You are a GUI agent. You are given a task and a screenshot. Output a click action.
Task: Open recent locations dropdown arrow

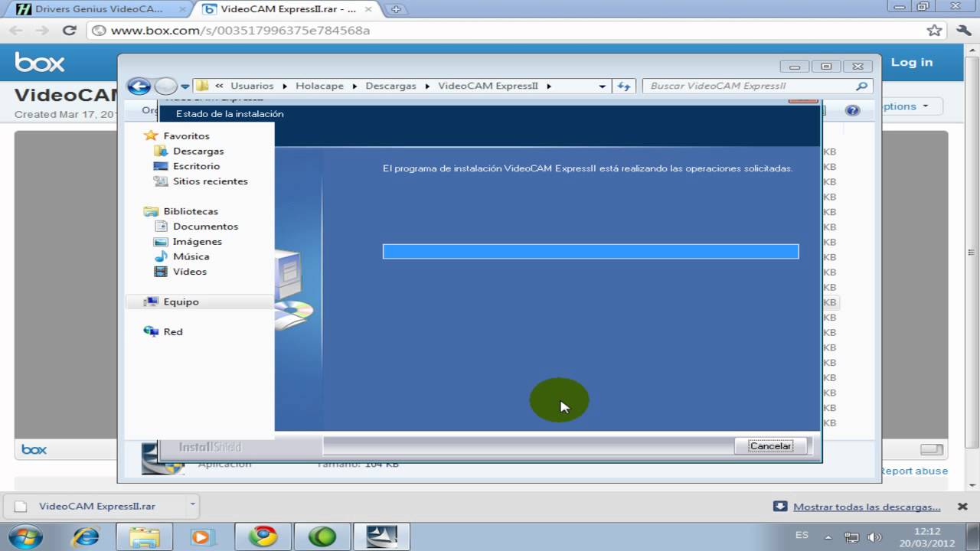point(185,86)
